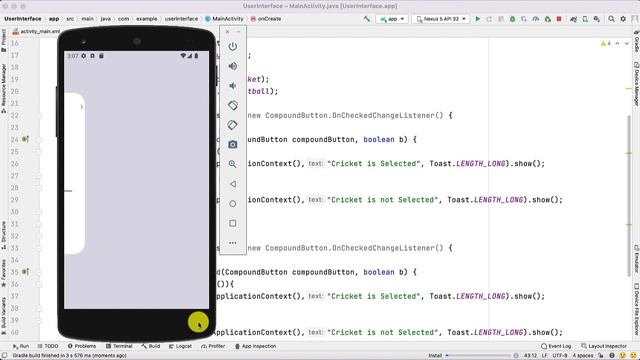Click the emulator power button
The width and height of the screenshot is (640, 360).
[x=233, y=47]
